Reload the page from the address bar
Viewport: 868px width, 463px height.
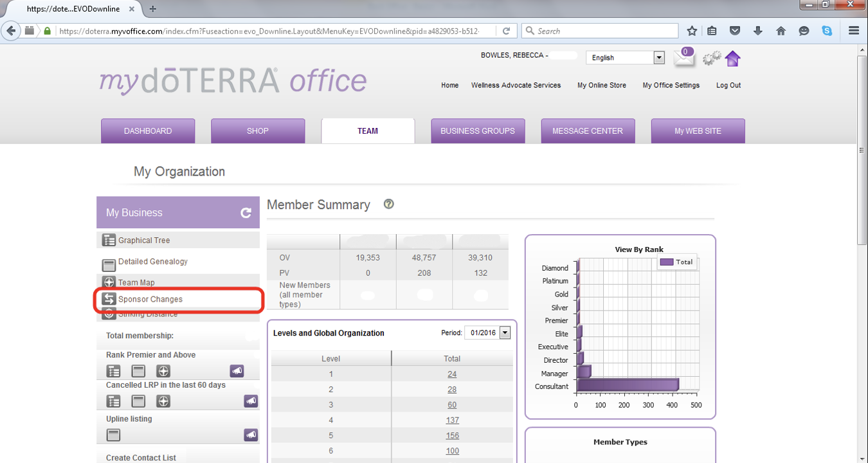(x=507, y=31)
